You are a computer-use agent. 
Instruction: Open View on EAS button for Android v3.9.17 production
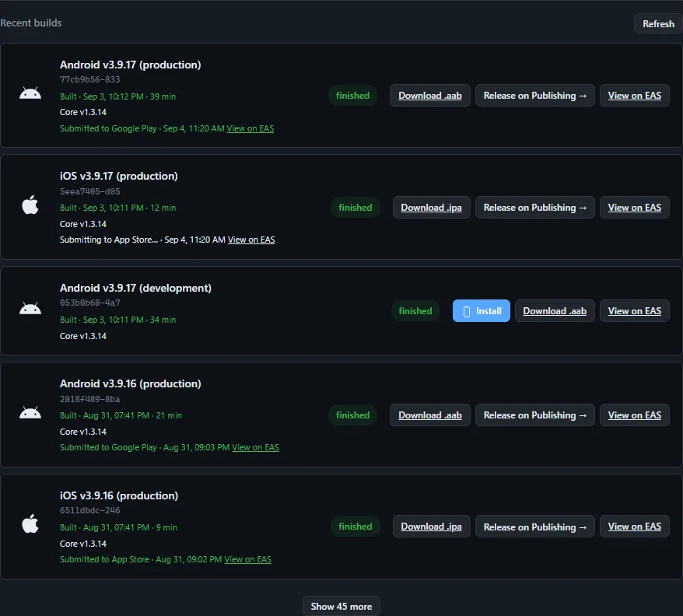(x=634, y=96)
